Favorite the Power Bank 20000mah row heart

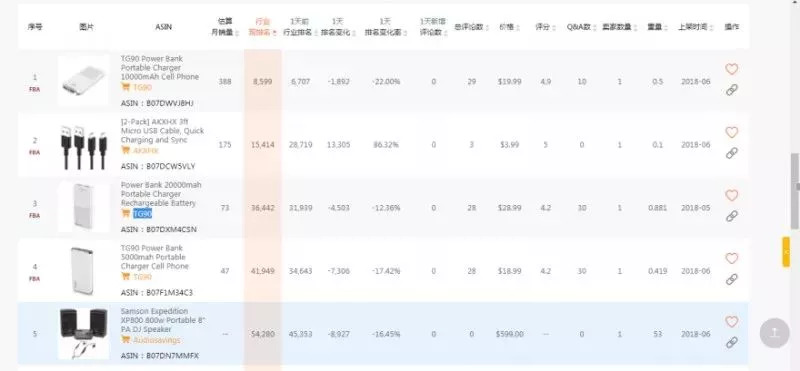732,195
